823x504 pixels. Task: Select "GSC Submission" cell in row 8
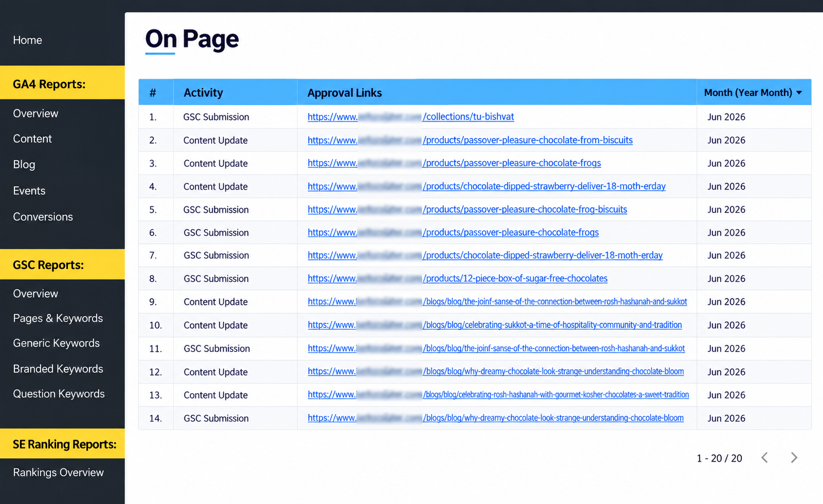216,279
